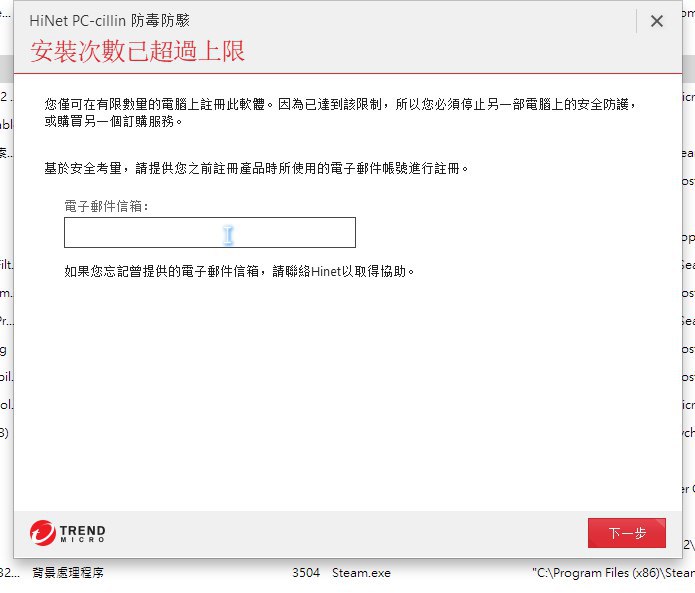This screenshot has height=593, width=695.
Task: Select the Steam.exe row in background list
Action: point(361,573)
